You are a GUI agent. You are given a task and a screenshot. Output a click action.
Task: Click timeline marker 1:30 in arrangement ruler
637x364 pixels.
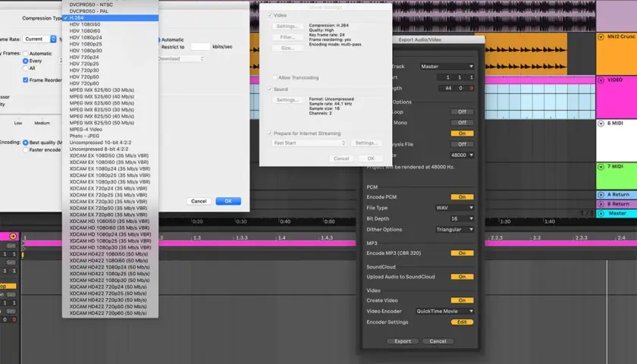click(x=505, y=221)
